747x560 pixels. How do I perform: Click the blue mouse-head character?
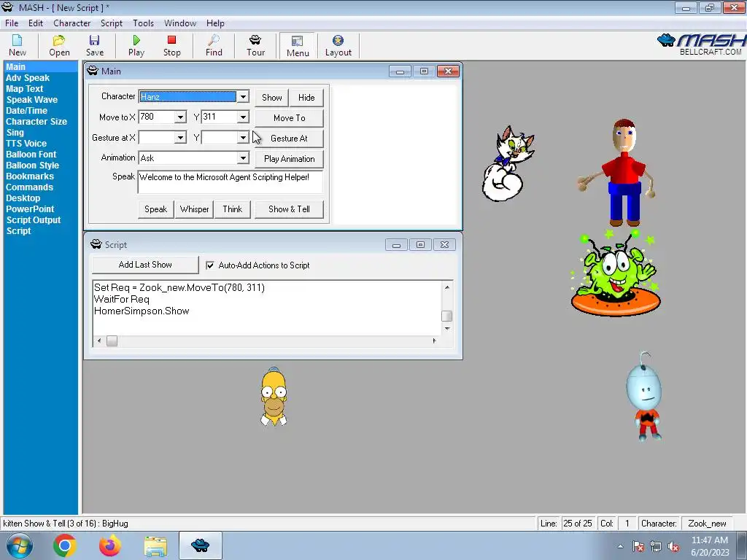pos(644,396)
